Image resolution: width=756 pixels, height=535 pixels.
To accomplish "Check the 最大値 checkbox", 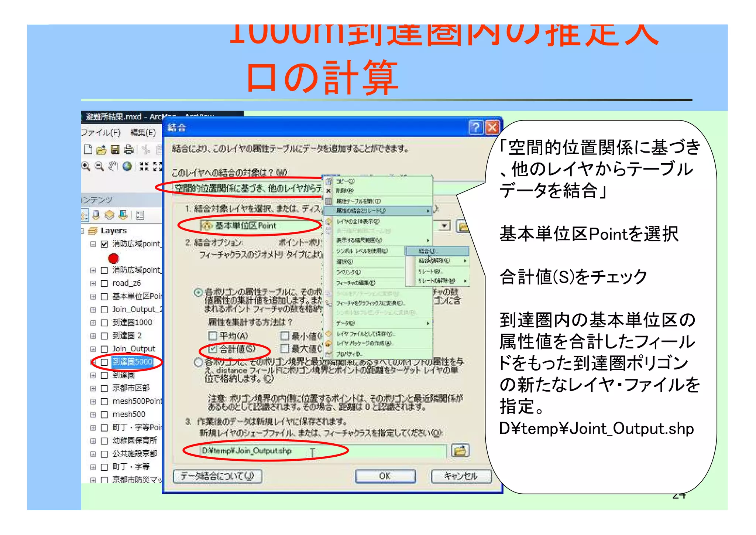I will (x=285, y=348).
